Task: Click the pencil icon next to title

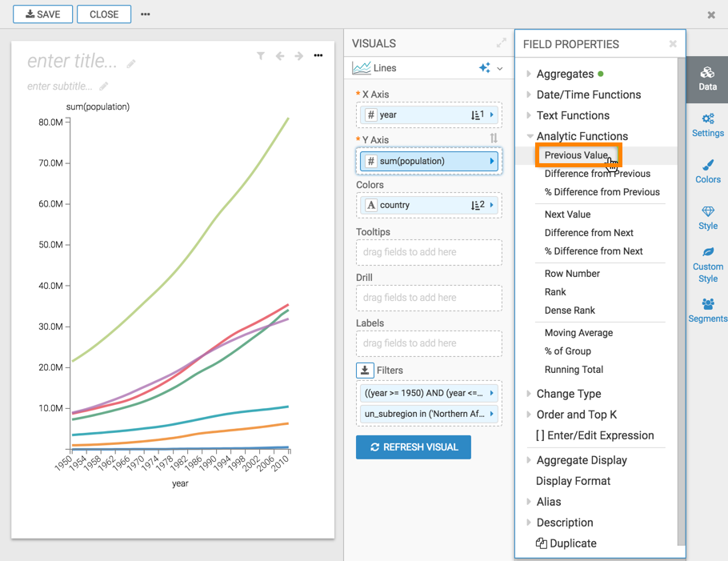Action: click(x=131, y=63)
